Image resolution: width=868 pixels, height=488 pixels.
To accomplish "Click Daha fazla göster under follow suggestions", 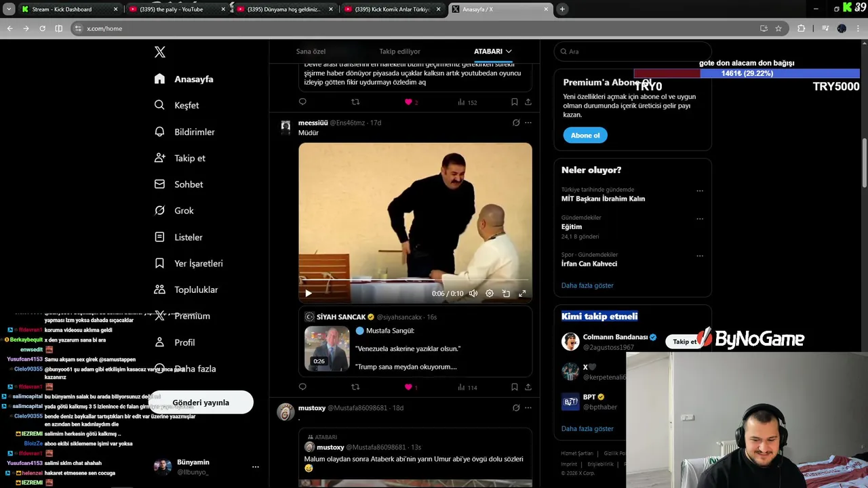I will (x=587, y=428).
